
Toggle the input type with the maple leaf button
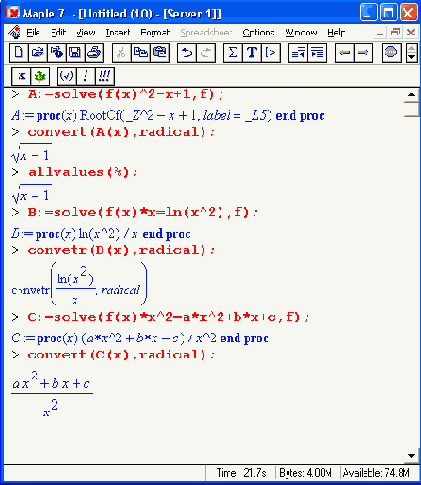point(40,76)
